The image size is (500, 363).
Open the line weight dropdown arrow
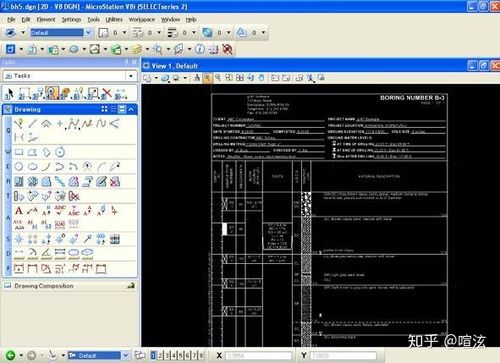(x=194, y=33)
